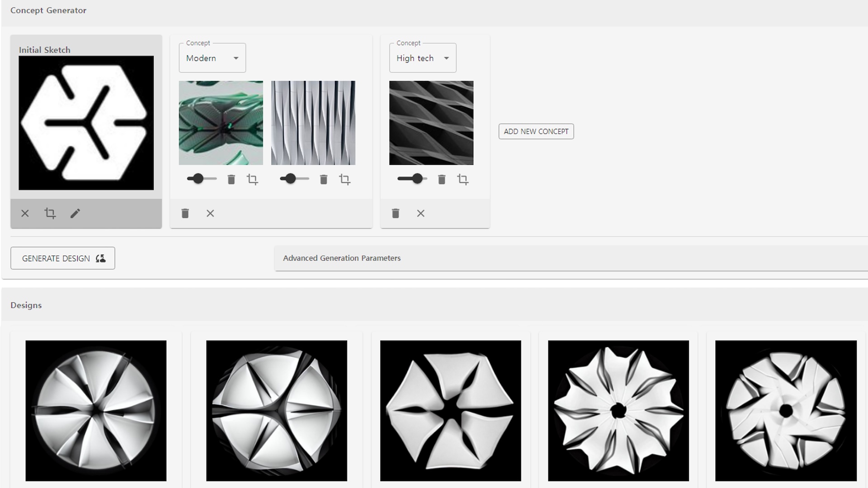This screenshot has height=488, width=868.
Task: Crop the white vertical fins image
Action: [x=344, y=179]
